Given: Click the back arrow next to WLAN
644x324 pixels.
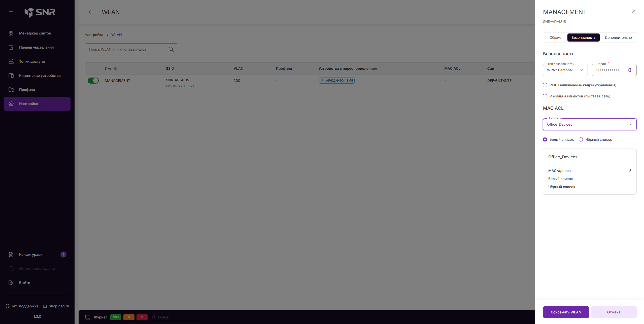Looking at the screenshot, I should pyautogui.click(x=91, y=12).
